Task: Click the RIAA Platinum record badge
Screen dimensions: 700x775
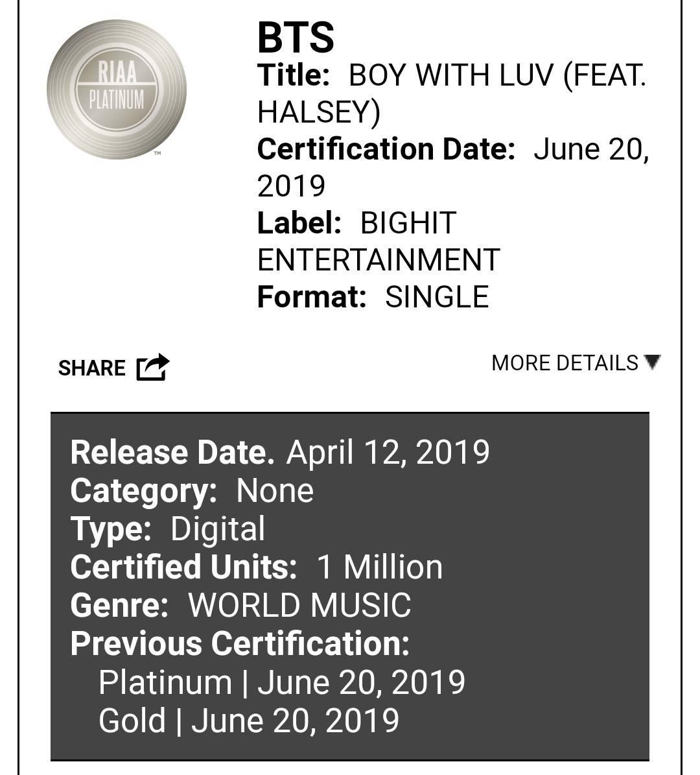Action: click(117, 89)
